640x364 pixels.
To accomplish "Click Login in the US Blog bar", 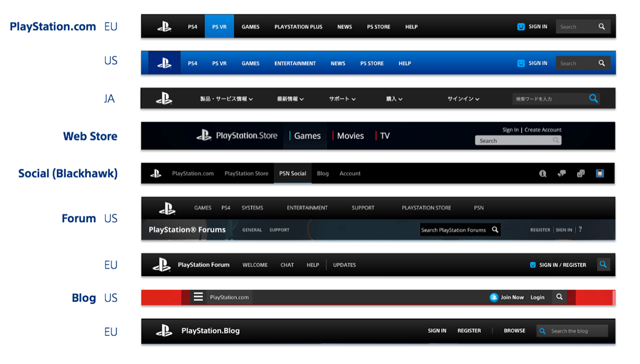I will pos(538,297).
